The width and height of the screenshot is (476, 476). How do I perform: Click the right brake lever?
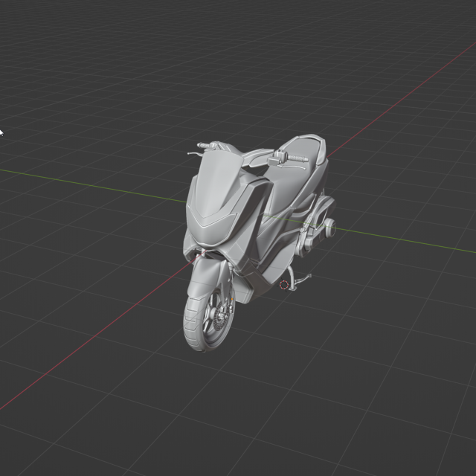point(292,167)
